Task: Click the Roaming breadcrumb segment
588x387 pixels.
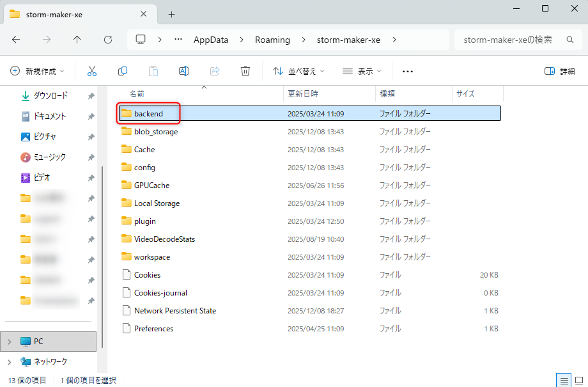Action: pyautogui.click(x=272, y=40)
